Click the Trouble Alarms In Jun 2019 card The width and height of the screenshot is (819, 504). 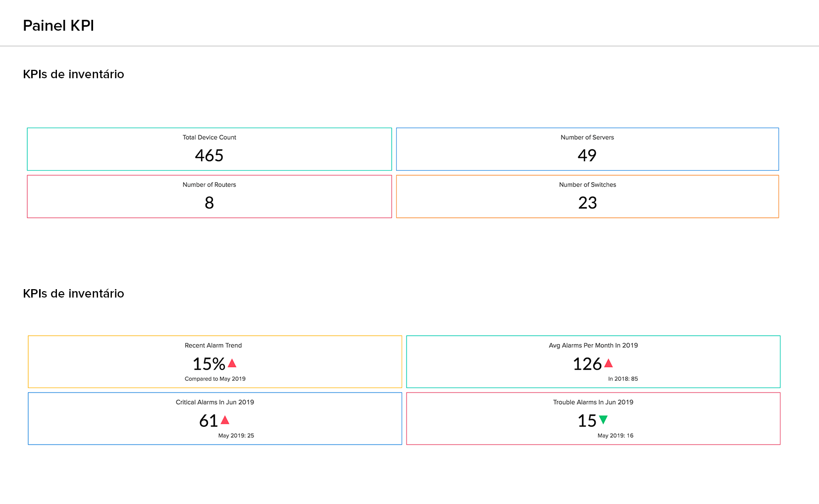(593, 418)
